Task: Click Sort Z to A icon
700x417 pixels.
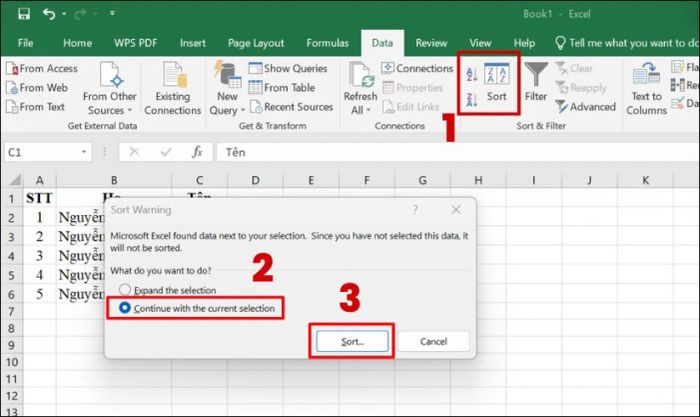Action: (472, 100)
